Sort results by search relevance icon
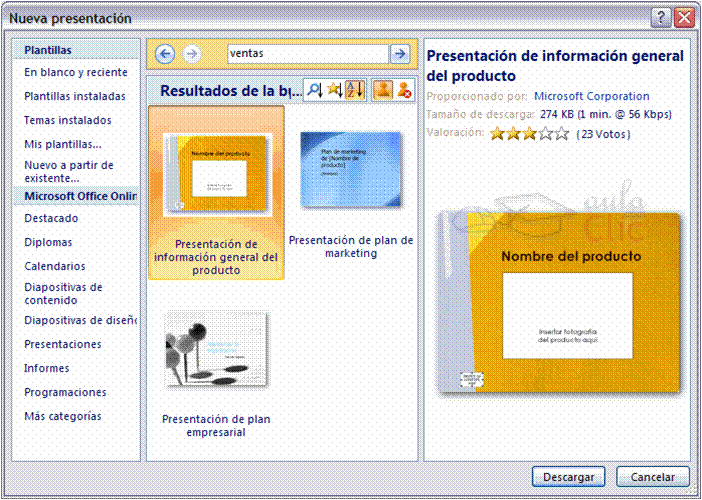 [x=314, y=90]
